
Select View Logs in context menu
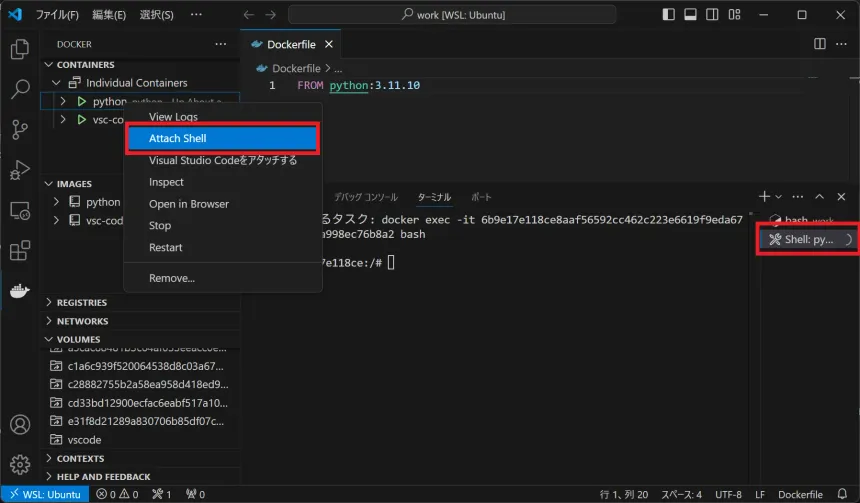tap(173, 117)
